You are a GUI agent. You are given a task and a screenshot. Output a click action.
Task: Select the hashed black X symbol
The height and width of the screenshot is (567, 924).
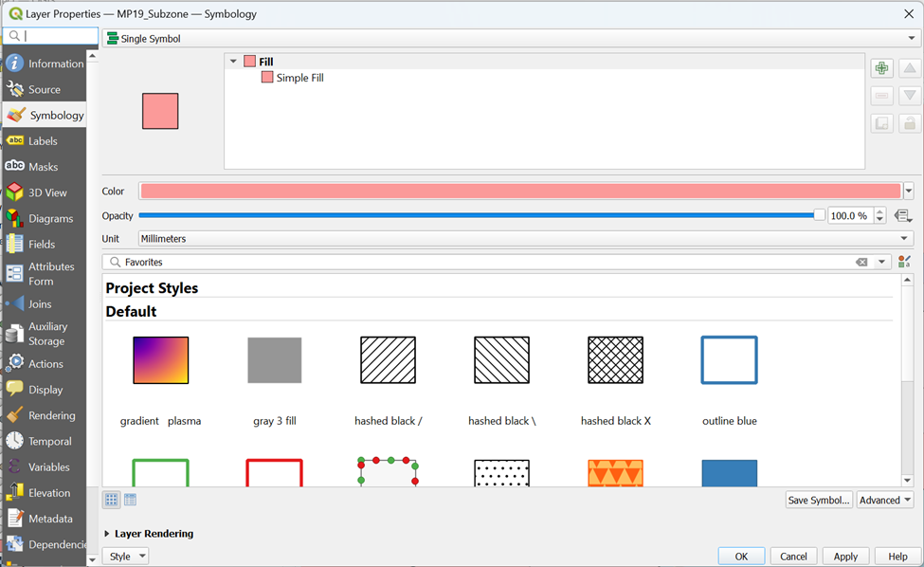click(x=615, y=361)
